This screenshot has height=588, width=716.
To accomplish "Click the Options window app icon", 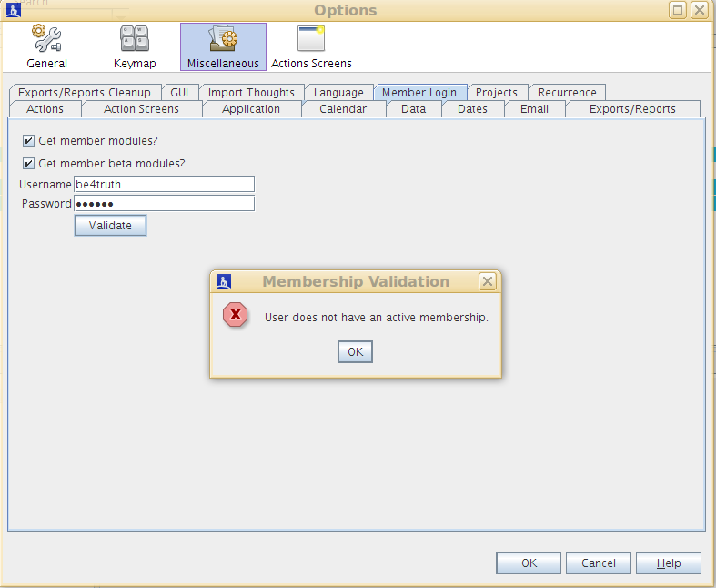I will pyautogui.click(x=14, y=10).
